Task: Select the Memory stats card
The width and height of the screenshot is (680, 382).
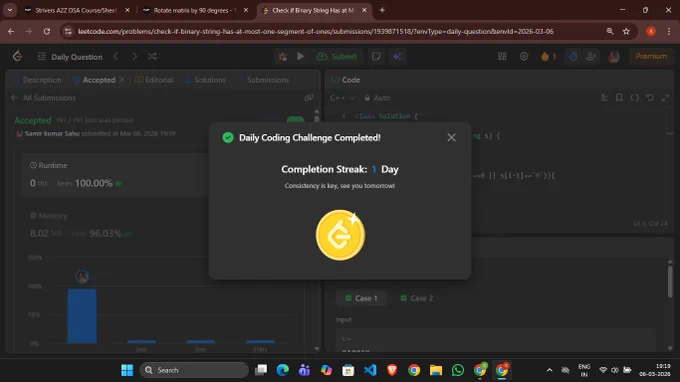Action: 115,225
